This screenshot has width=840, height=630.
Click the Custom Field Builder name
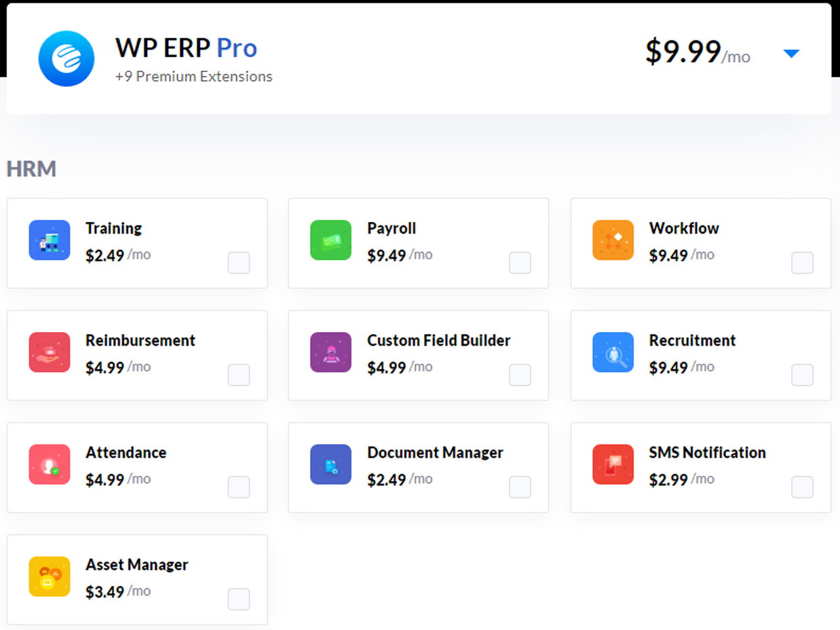point(439,340)
